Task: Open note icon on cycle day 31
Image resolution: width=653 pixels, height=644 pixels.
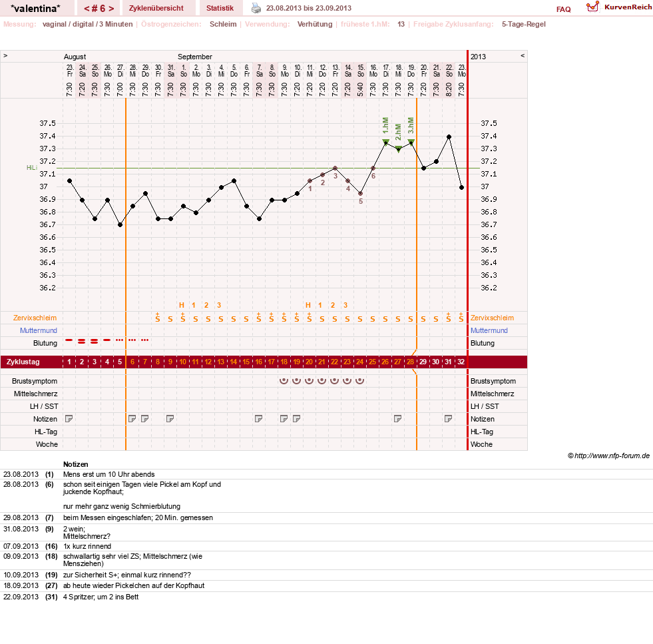Action: (x=448, y=419)
